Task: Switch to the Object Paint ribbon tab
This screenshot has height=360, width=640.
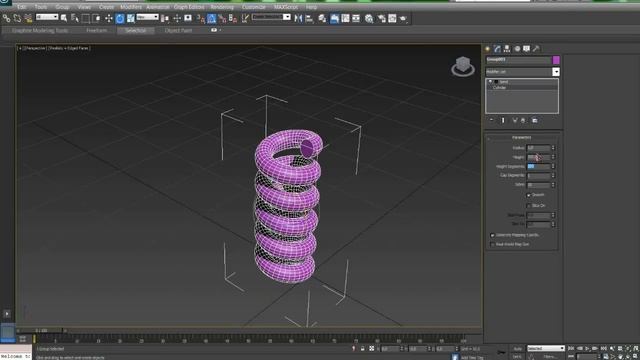Action: click(178, 30)
